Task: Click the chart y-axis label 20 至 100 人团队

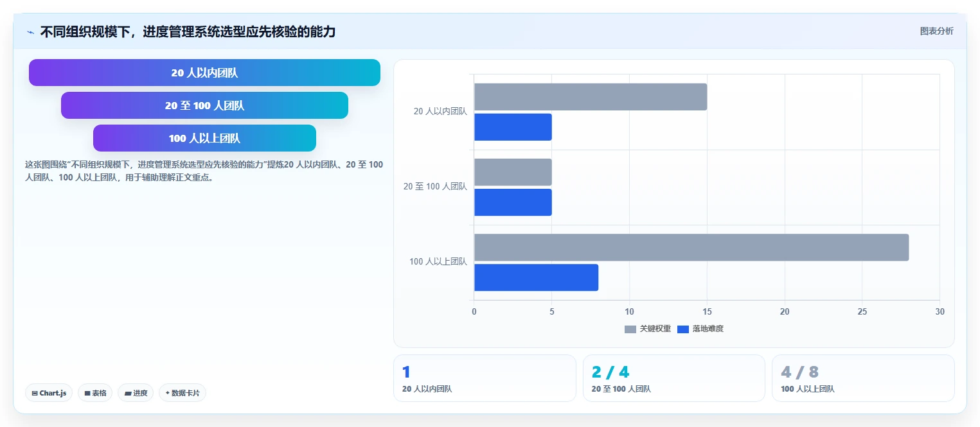Action: 435,186
